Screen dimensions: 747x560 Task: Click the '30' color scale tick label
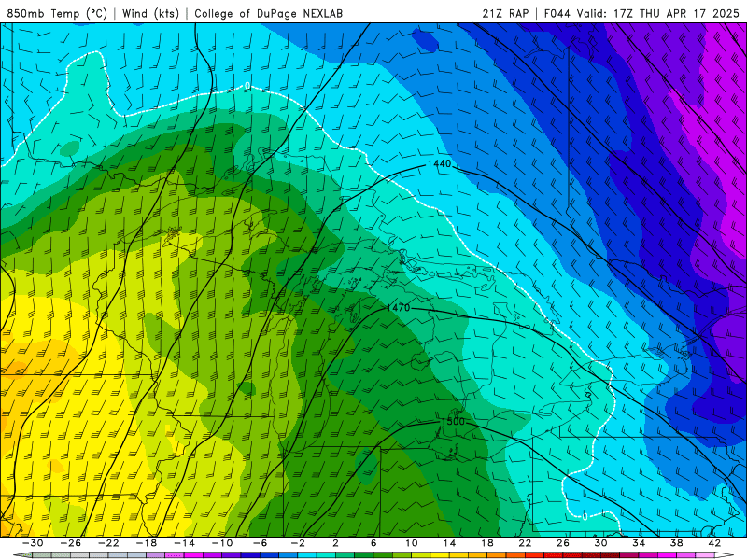[600, 543]
